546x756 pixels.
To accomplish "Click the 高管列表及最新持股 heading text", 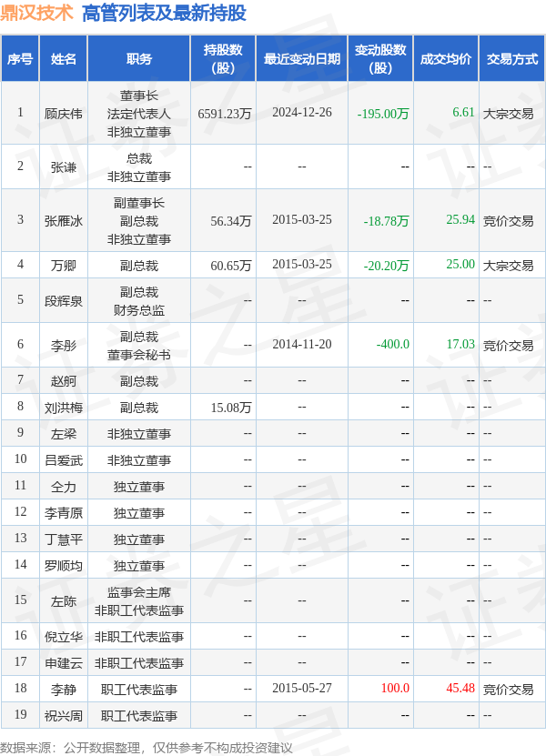I will point(164,14).
